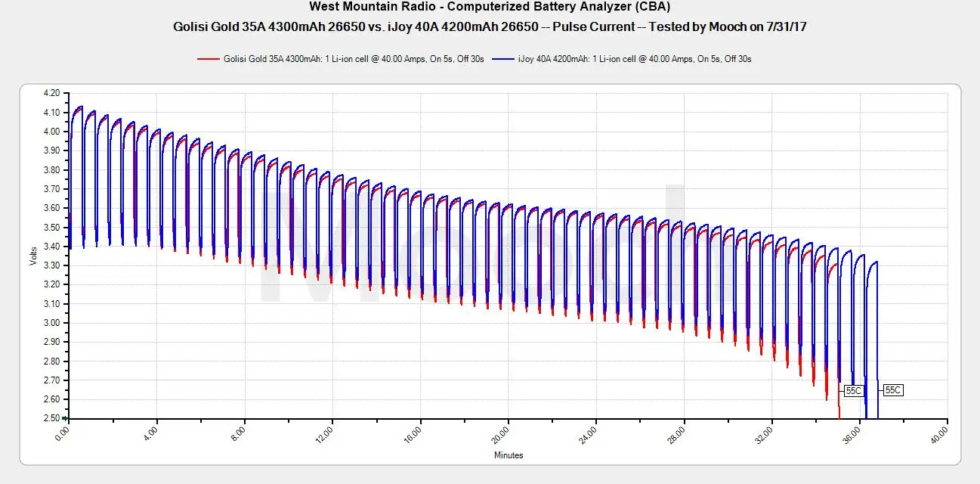Click the 36.00 minutes axis tick label
Viewport: 980px width, 484px height.
pos(852,434)
